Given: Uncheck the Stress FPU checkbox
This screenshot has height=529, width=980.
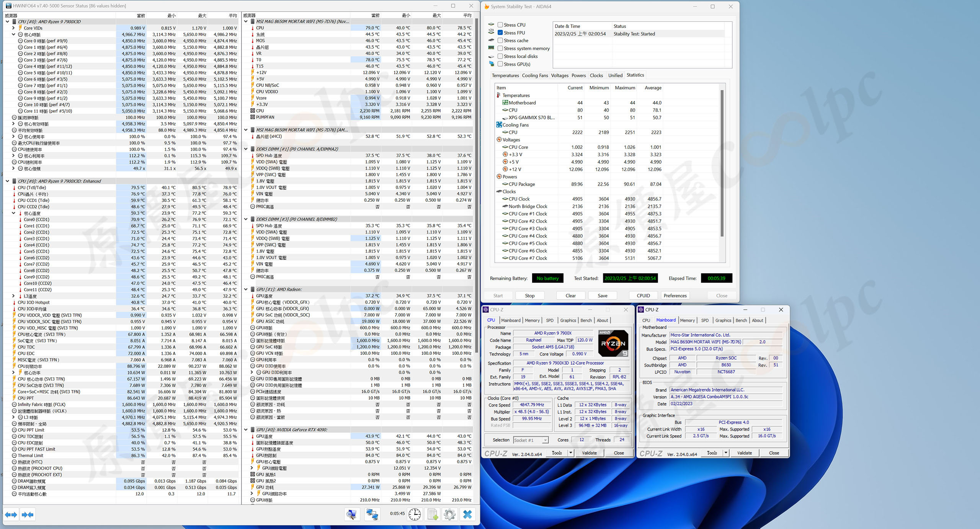Looking at the screenshot, I should point(500,33).
